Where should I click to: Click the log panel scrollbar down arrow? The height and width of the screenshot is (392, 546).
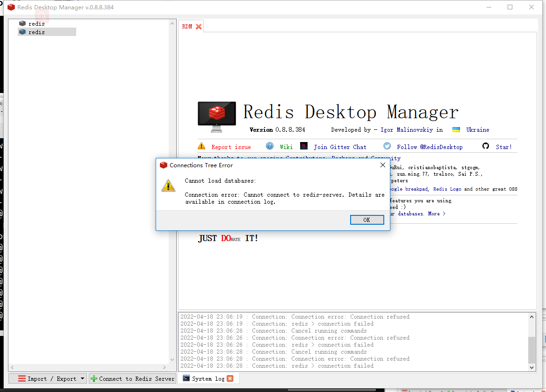coord(532,367)
